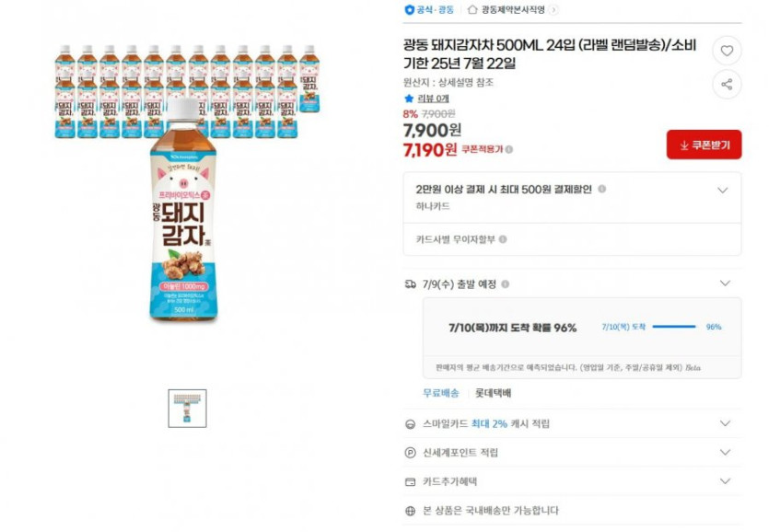
Task: Click the heart wishlist icon
Action: tap(727, 51)
